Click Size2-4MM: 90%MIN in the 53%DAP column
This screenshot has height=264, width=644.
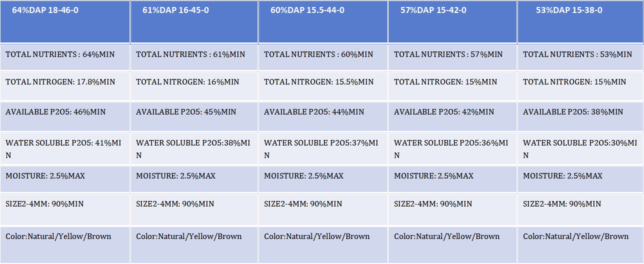tap(580, 209)
